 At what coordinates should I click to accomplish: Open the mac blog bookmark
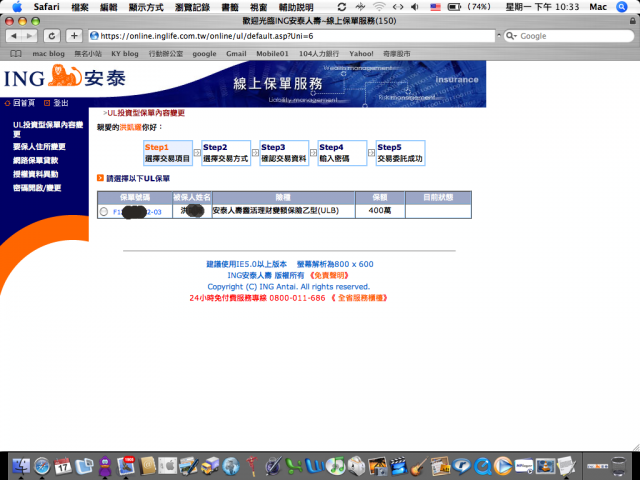tap(49, 53)
